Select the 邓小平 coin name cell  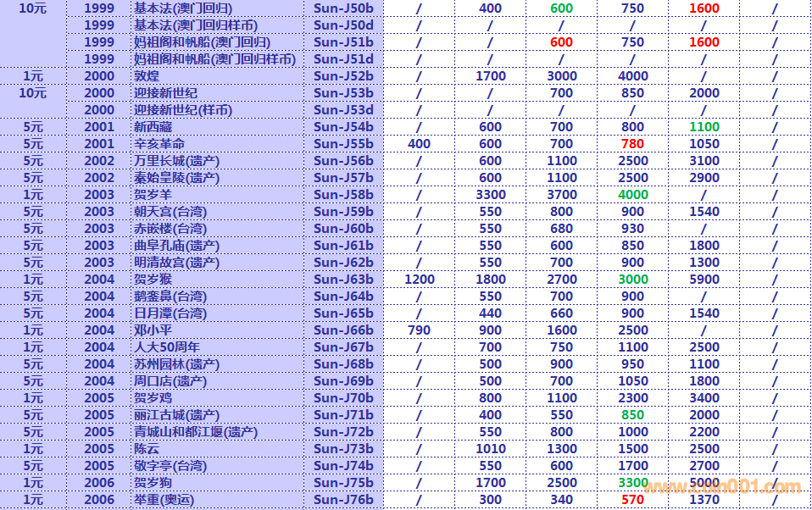153,330
